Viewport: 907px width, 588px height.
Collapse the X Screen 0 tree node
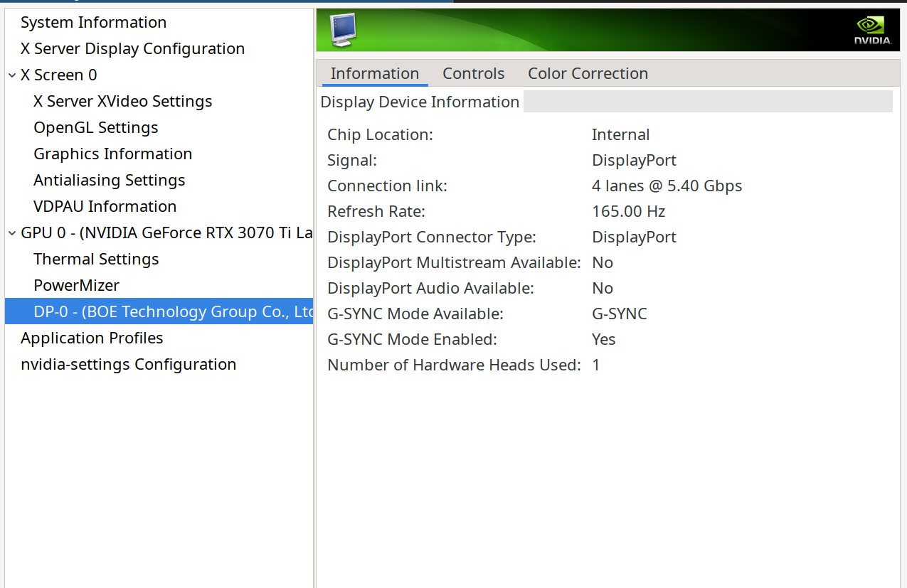point(12,75)
